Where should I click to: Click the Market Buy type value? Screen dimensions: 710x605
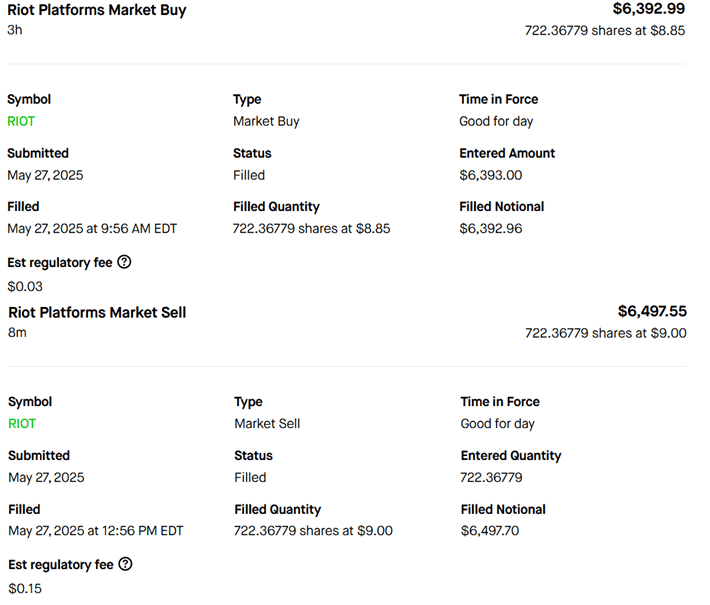click(266, 121)
